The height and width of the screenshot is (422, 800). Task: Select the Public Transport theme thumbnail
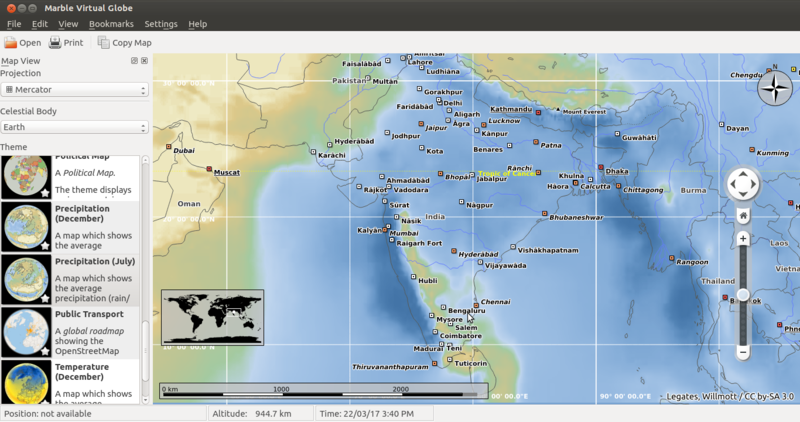tap(26, 332)
